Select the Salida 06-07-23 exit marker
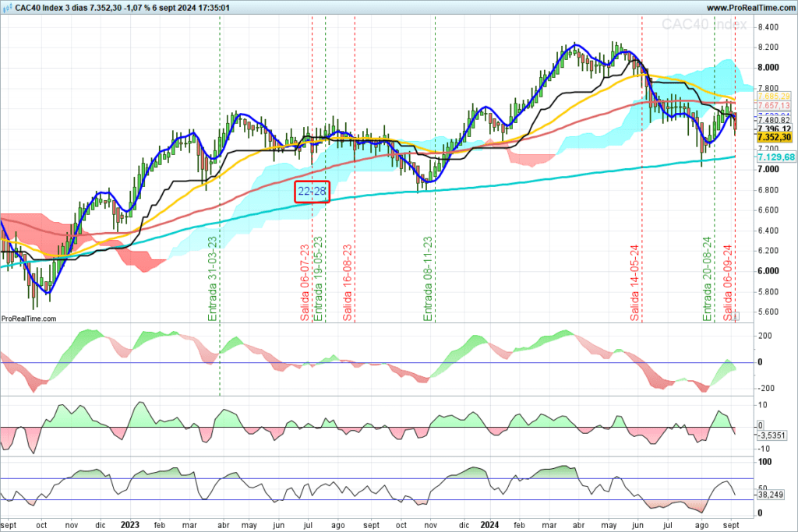Image resolution: width=798 pixels, height=532 pixels. click(x=305, y=283)
